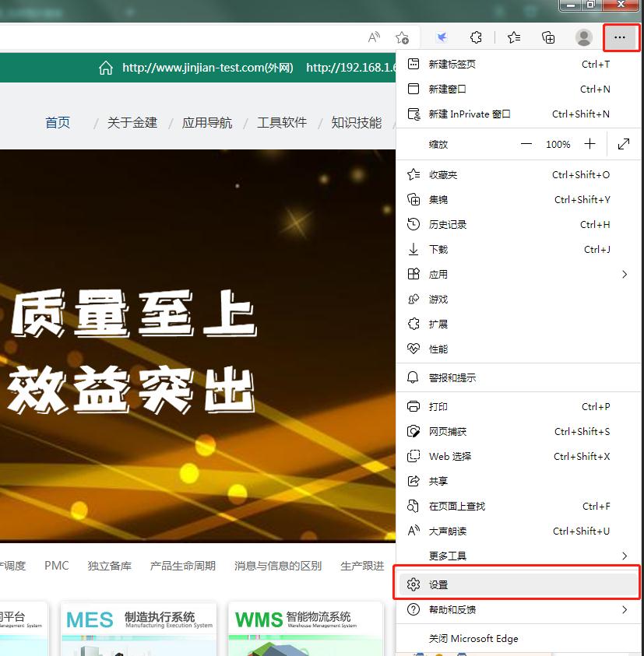
Task: Select Web 选择 menu entry
Action: [518, 457]
